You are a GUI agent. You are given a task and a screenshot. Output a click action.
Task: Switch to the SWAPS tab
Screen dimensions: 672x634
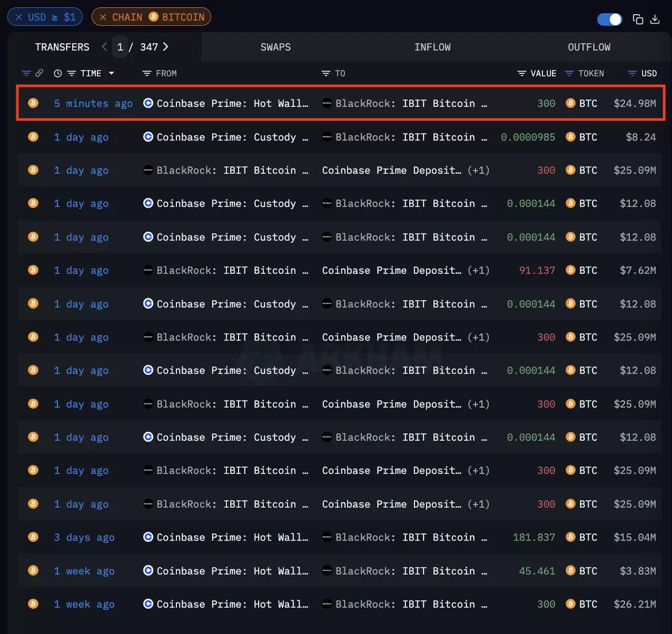tap(276, 47)
